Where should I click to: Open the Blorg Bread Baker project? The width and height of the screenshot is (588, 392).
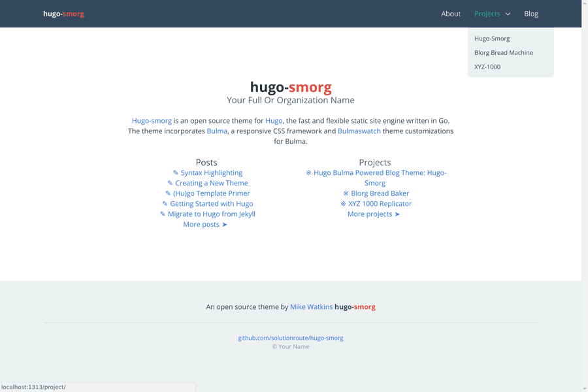click(x=380, y=193)
